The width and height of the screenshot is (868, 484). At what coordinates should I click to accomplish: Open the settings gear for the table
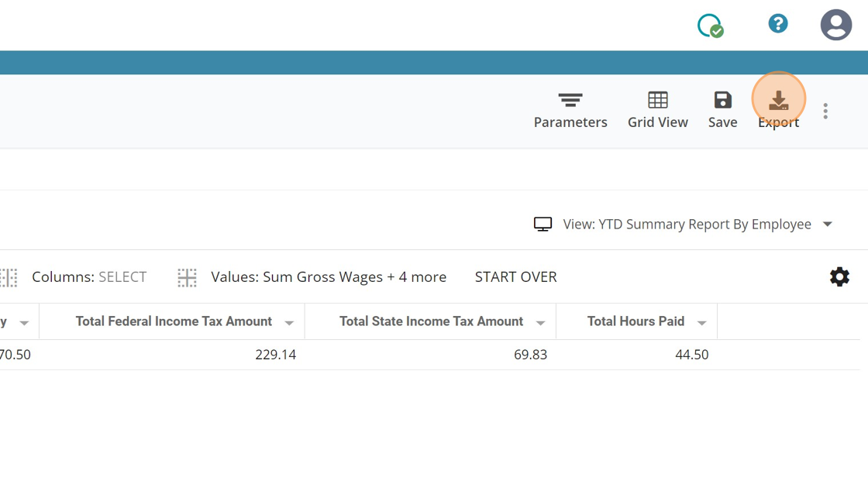[x=839, y=277]
